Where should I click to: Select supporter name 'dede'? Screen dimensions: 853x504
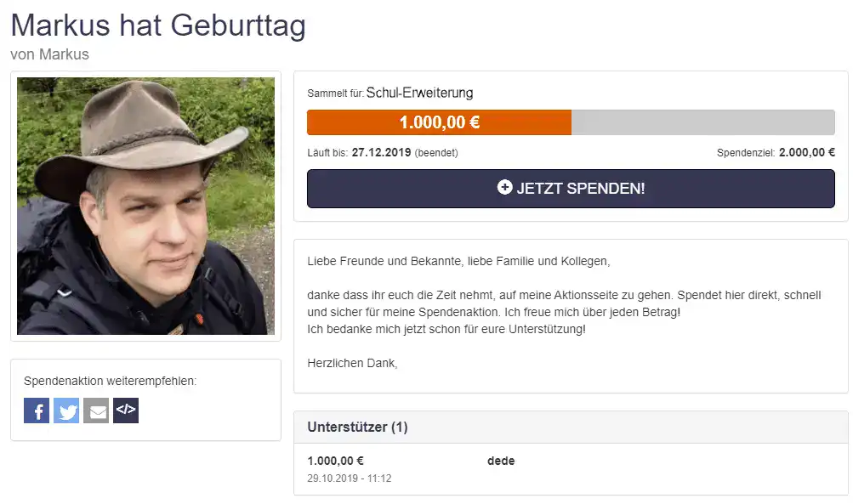point(501,461)
